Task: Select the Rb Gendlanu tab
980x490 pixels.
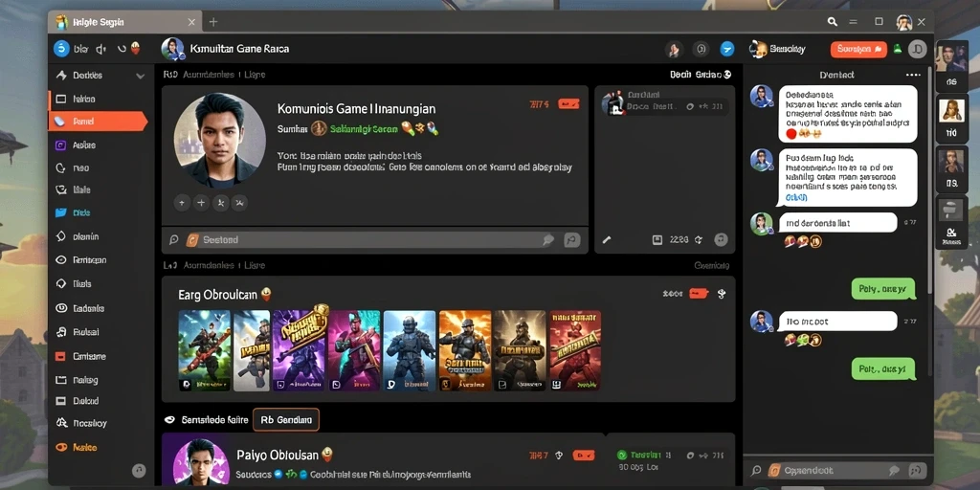Action: [x=285, y=420]
